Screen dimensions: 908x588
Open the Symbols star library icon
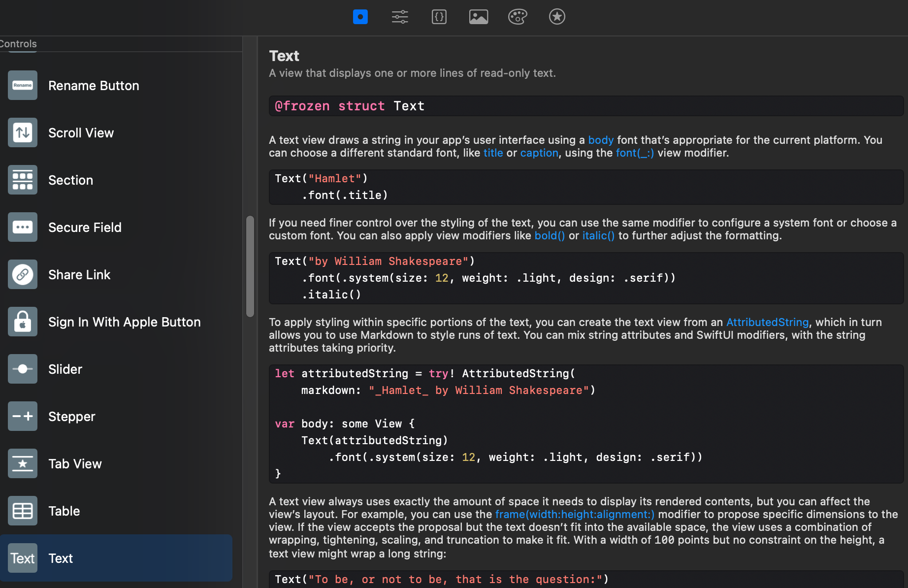tap(557, 17)
